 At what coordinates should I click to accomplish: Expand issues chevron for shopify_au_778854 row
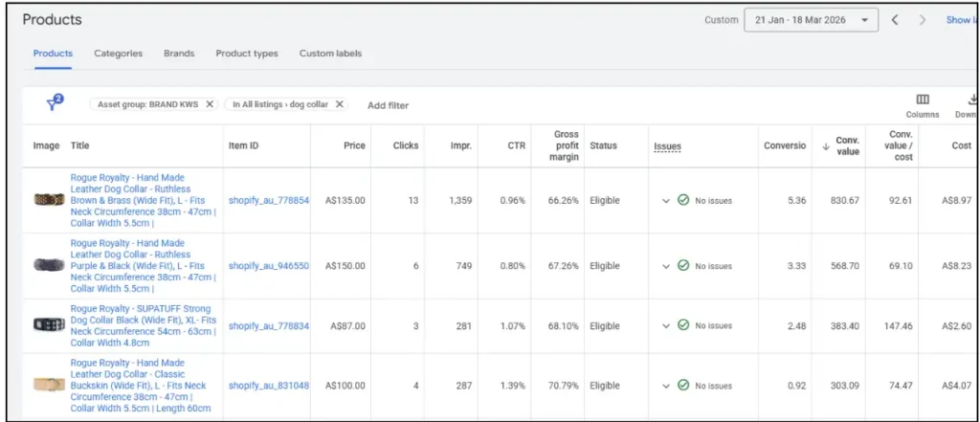click(666, 201)
